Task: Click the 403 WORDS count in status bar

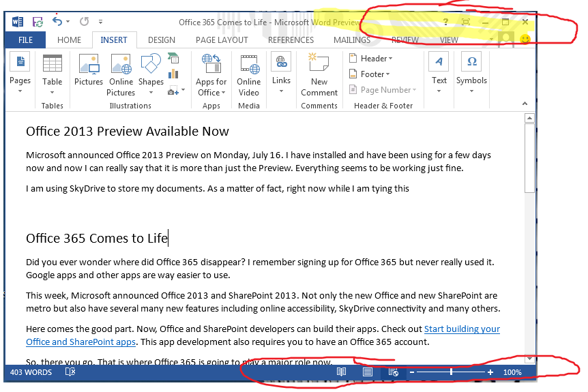Action: [31, 372]
